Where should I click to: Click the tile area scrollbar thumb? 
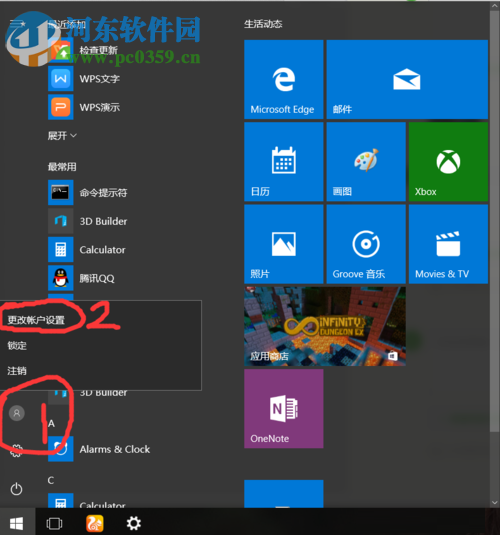(495, 221)
